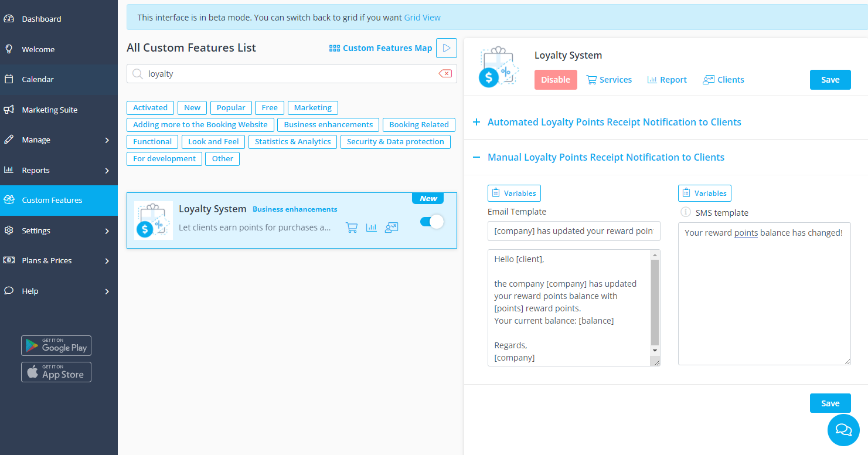Click the email body textarea scrollbar

[655, 302]
